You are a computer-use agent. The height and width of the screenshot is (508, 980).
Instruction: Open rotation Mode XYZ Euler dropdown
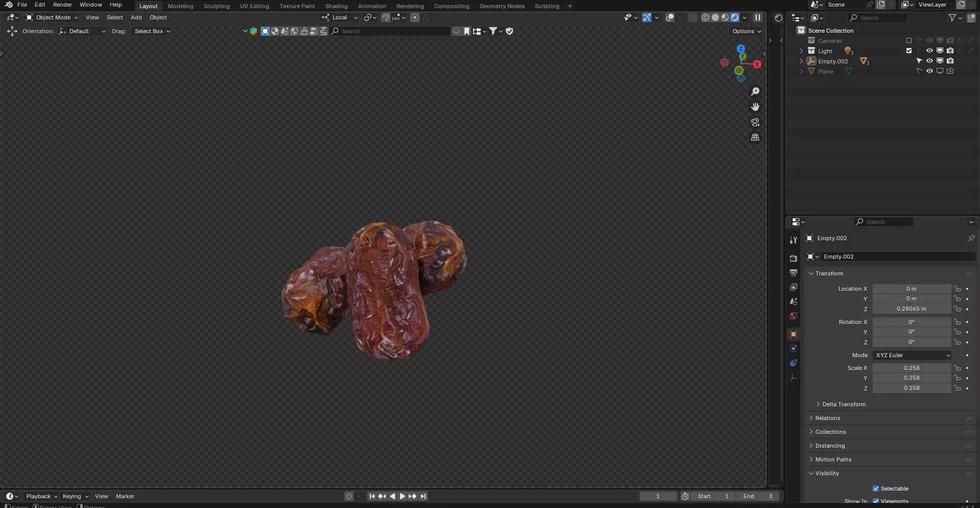913,355
